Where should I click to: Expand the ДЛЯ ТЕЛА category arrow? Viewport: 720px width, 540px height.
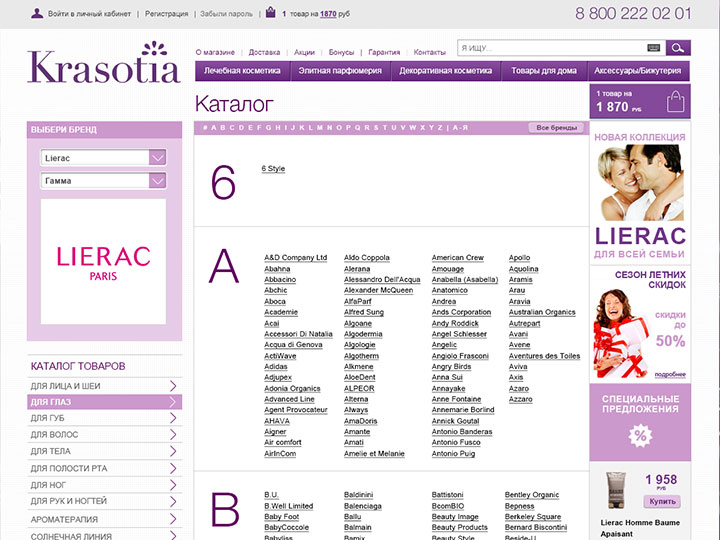click(173, 451)
